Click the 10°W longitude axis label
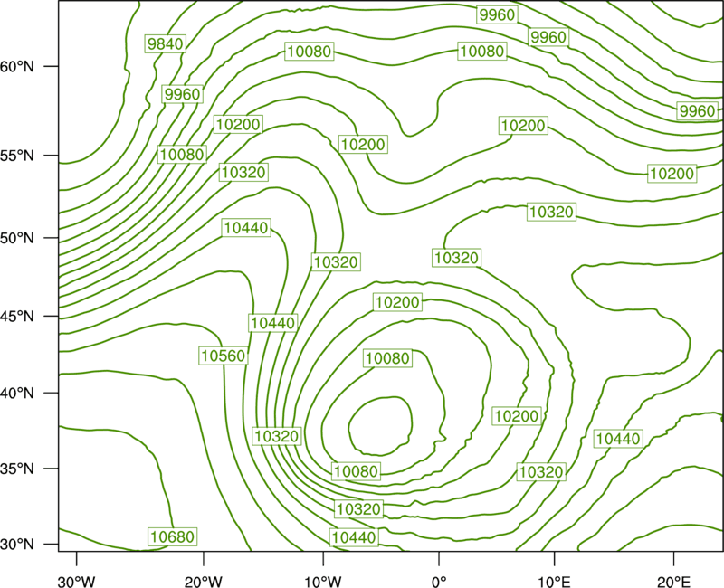724x588 pixels. point(323,581)
